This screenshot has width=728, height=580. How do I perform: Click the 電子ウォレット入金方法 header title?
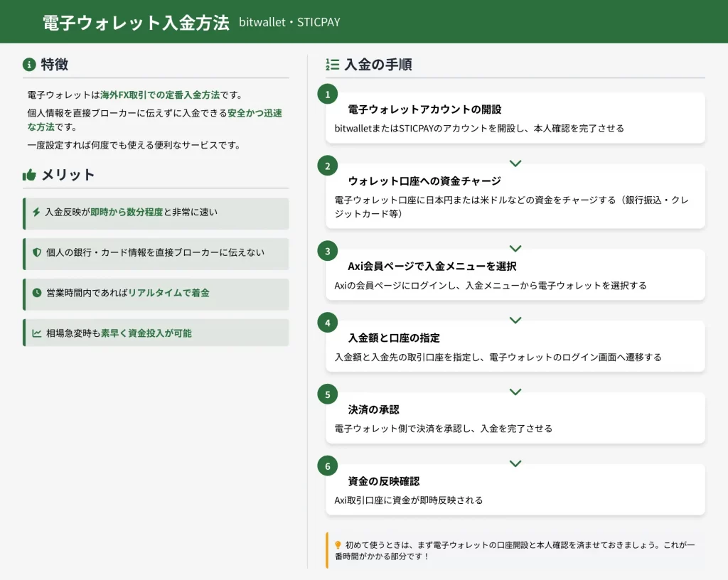point(136,23)
